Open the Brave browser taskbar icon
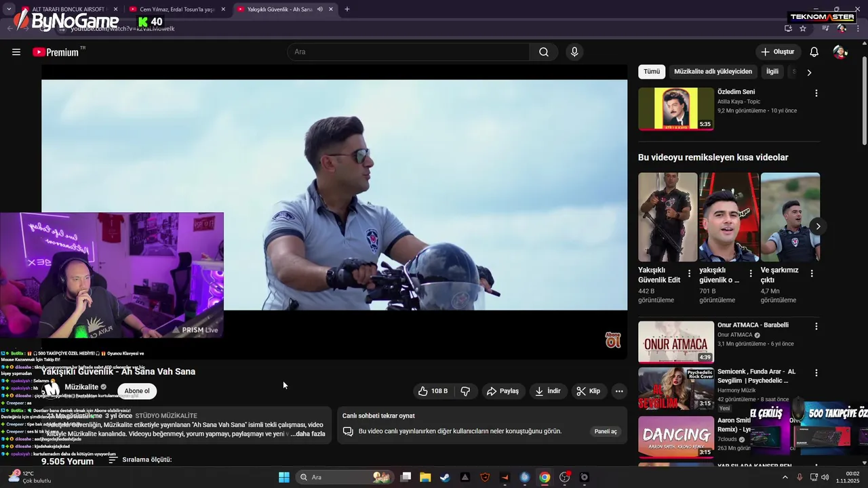 pos(485,477)
